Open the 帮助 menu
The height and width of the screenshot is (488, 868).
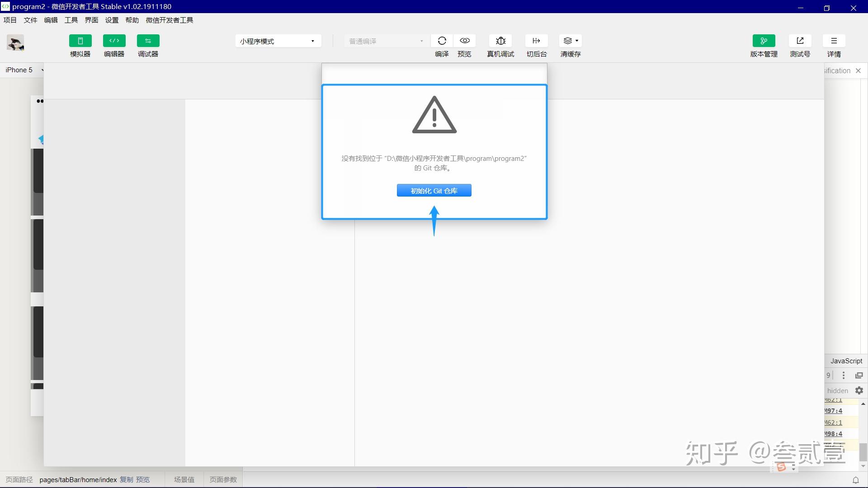pos(132,20)
